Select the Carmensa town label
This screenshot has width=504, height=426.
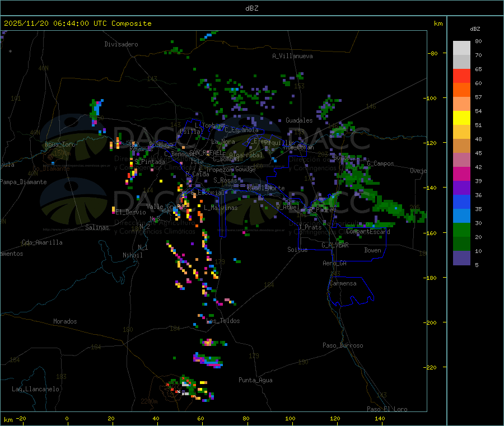click(x=343, y=283)
